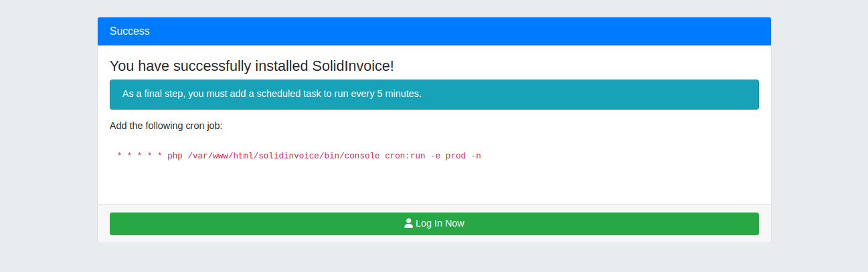Click the user icon on the login button

[408, 223]
